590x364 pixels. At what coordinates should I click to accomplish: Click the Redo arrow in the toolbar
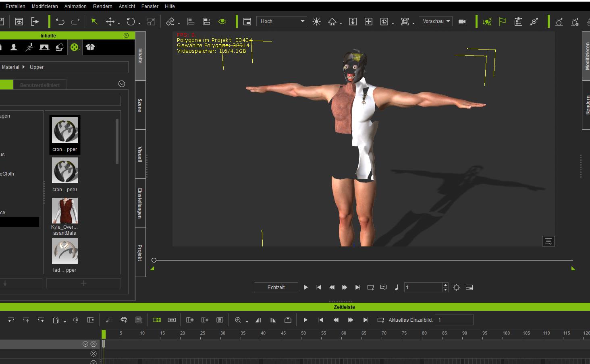pyautogui.click(x=75, y=21)
